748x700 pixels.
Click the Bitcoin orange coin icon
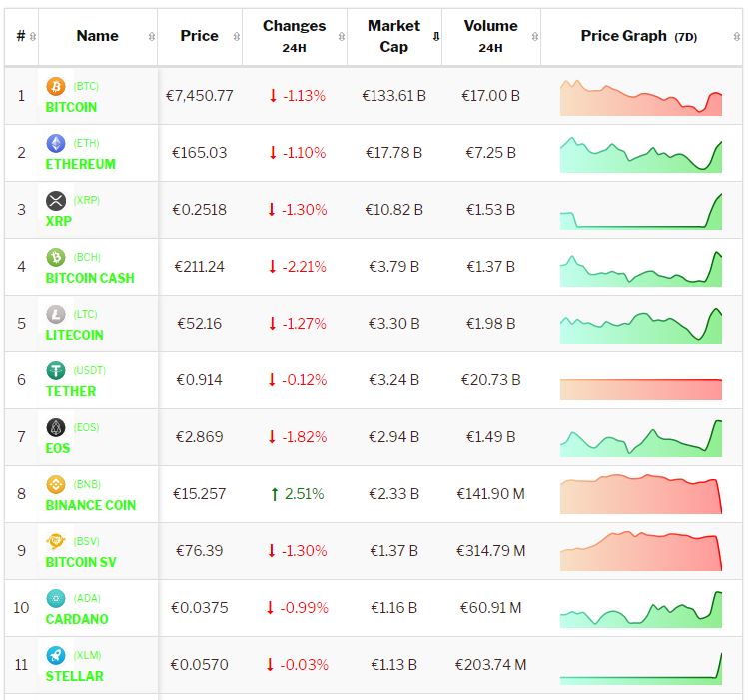coord(56,87)
